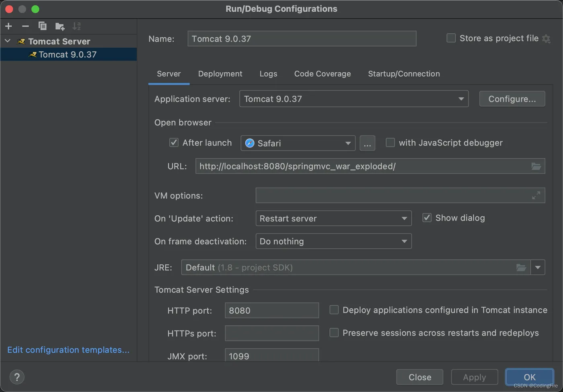Open the On frame deactivation dropdown

pyautogui.click(x=333, y=241)
